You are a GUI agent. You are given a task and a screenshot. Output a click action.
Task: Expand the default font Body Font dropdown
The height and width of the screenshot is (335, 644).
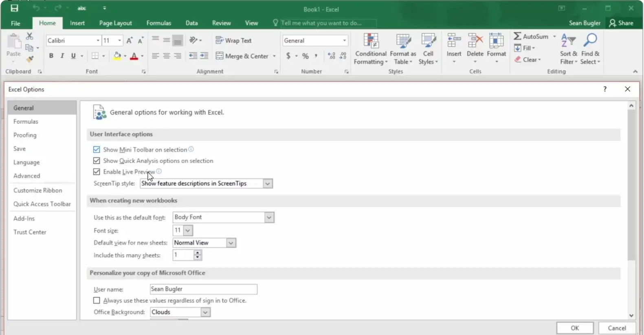pyautogui.click(x=269, y=217)
